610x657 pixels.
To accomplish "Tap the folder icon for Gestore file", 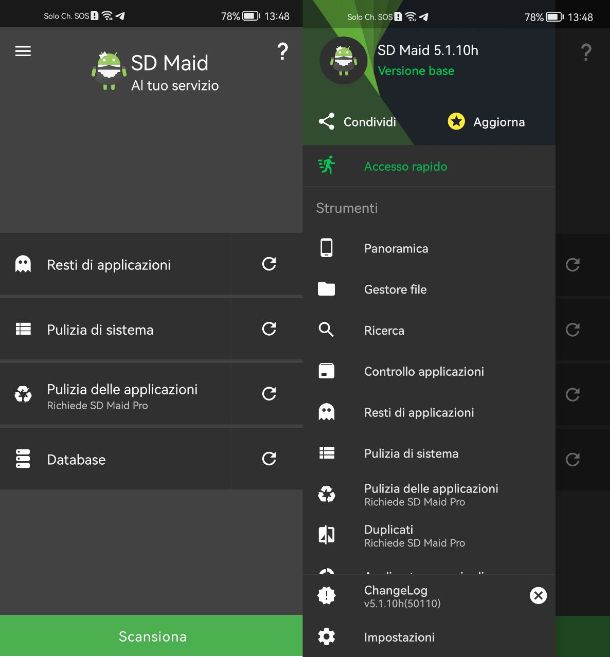I will point(326,289).
